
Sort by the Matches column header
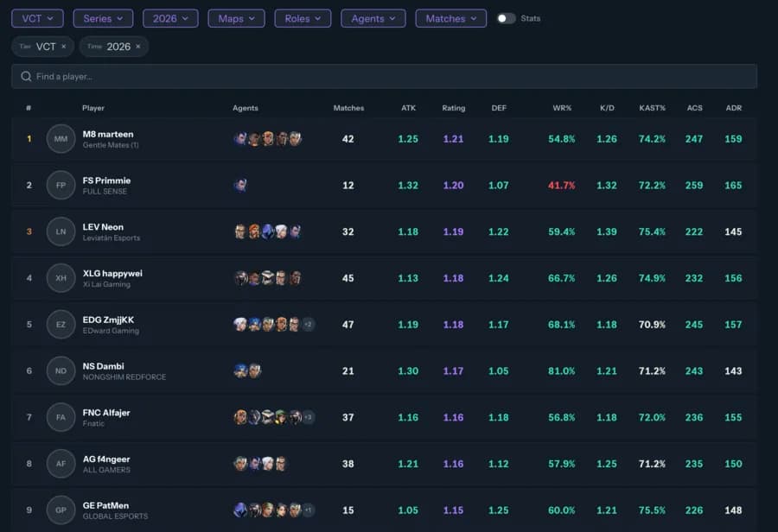pos(348,108)
